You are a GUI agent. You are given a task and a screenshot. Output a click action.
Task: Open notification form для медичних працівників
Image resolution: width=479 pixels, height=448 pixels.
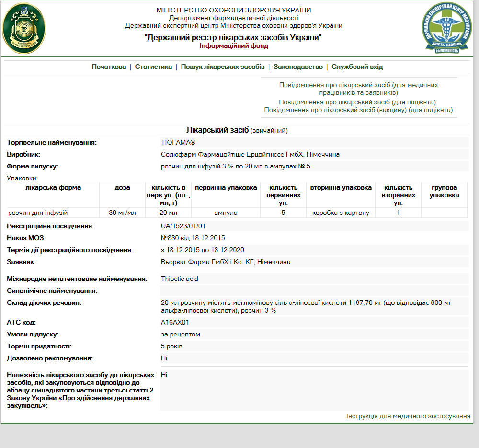click(x=358, y=89)
